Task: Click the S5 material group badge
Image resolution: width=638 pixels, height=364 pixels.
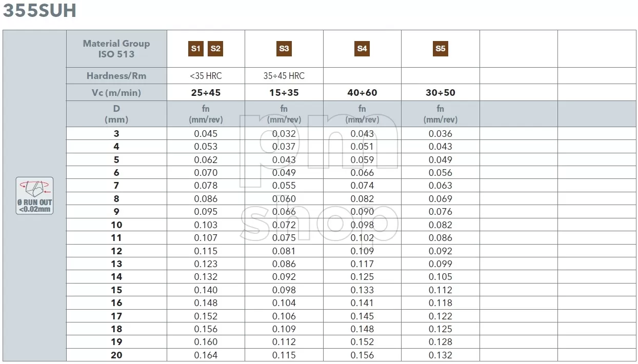Action: pyautogui.click(x=441, y=49)
